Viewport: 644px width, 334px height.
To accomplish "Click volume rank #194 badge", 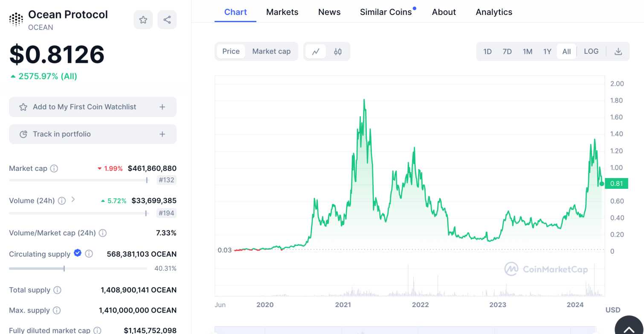I will point(166,213).
